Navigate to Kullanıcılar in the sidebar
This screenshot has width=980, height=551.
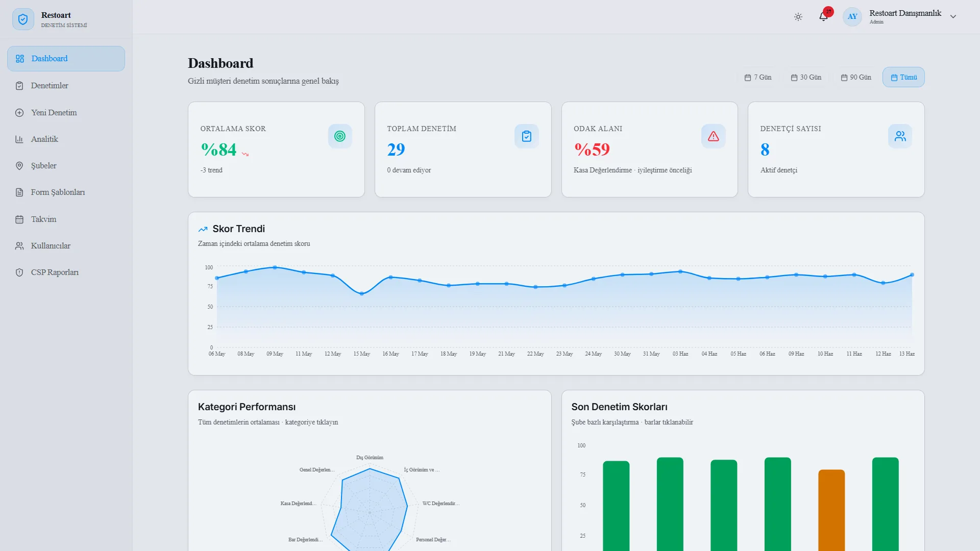click(x=66, y=246)
